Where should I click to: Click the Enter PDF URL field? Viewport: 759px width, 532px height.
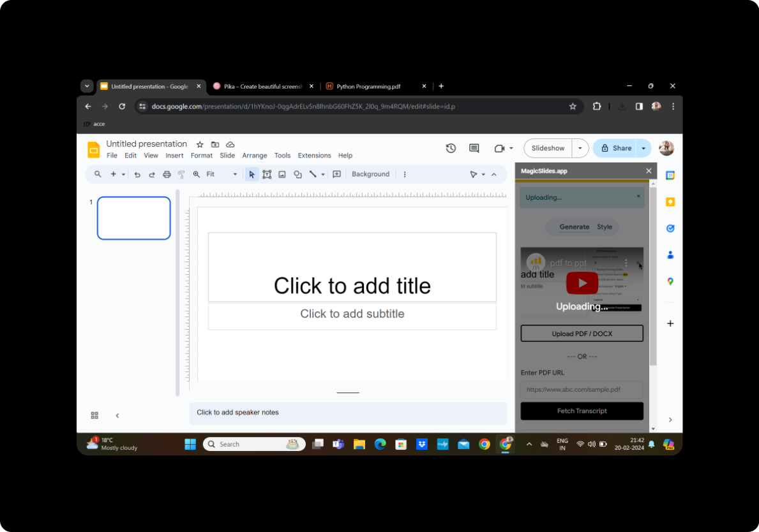click(582, 389)
